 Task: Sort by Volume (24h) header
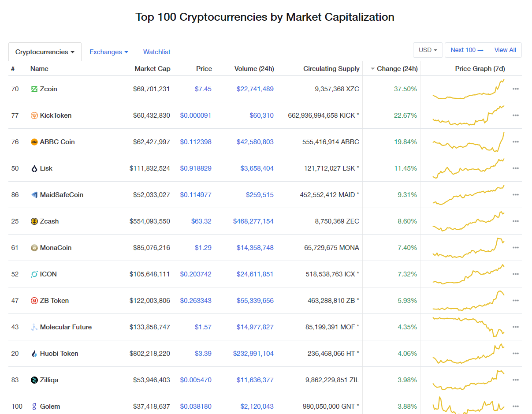pyautogui.click(x=254, y=69)
